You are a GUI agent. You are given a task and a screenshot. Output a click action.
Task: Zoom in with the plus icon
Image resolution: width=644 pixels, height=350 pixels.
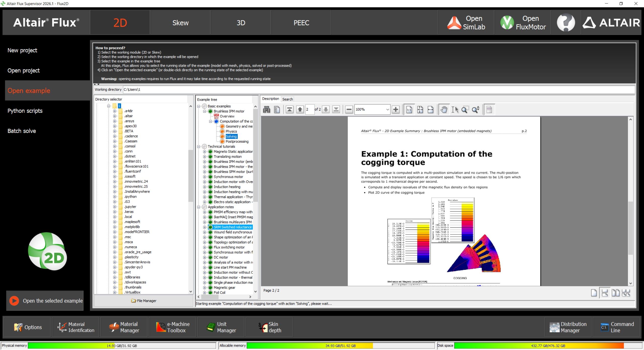[396, 110]
